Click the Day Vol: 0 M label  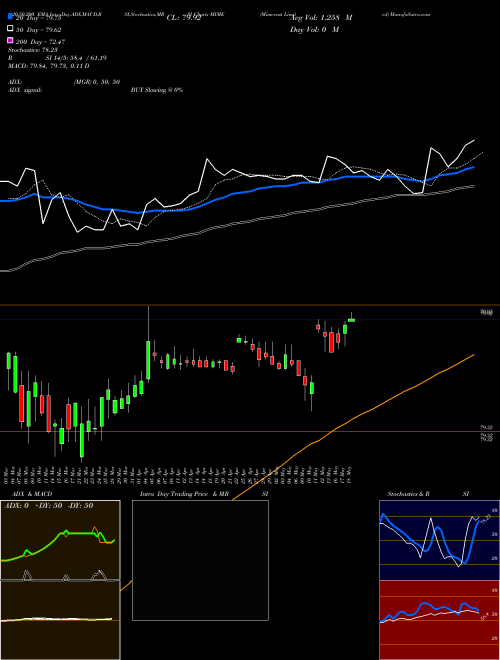point(315,29)
